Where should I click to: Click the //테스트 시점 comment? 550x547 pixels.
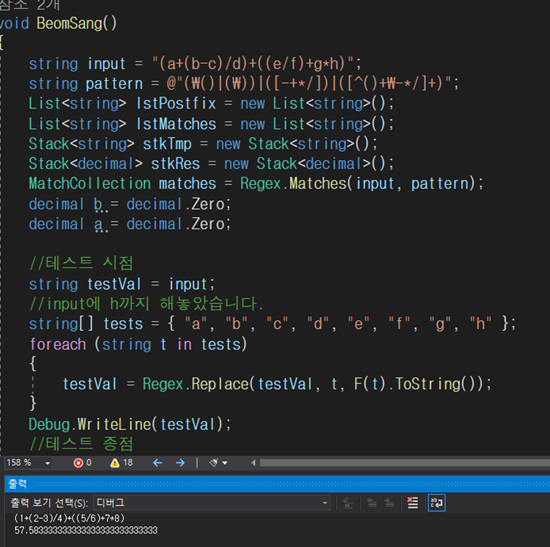[81, 263]
